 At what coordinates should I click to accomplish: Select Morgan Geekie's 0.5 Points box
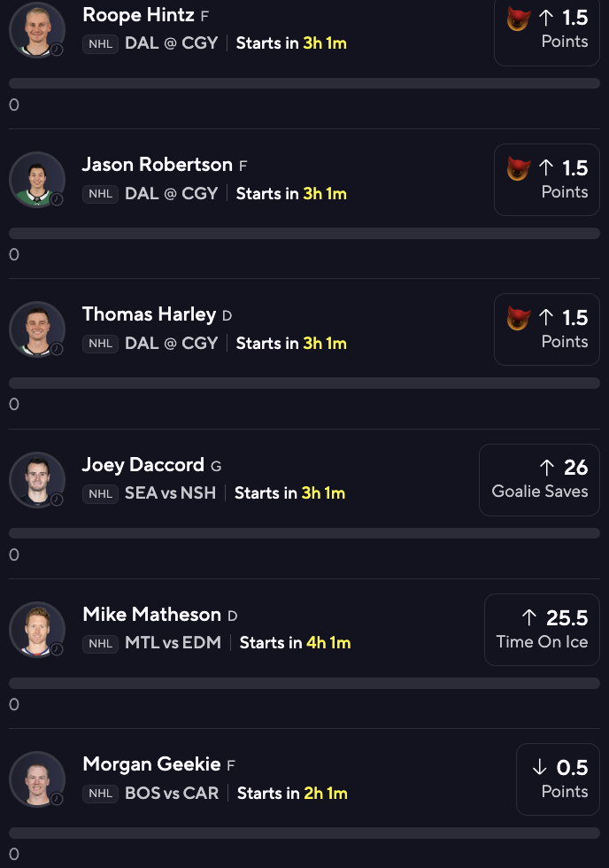[x=559, y=779]
